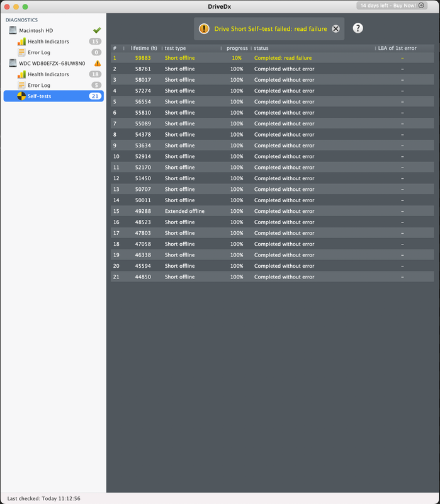Select the row with lifetime 56554
This screenshot has height=504, width=440.
(273, 101)
